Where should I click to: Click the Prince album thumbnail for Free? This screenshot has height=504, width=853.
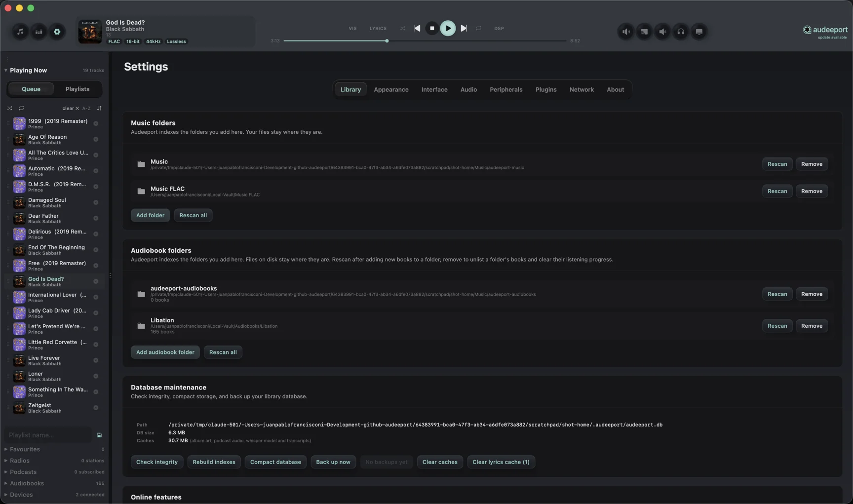click(19, 266)
